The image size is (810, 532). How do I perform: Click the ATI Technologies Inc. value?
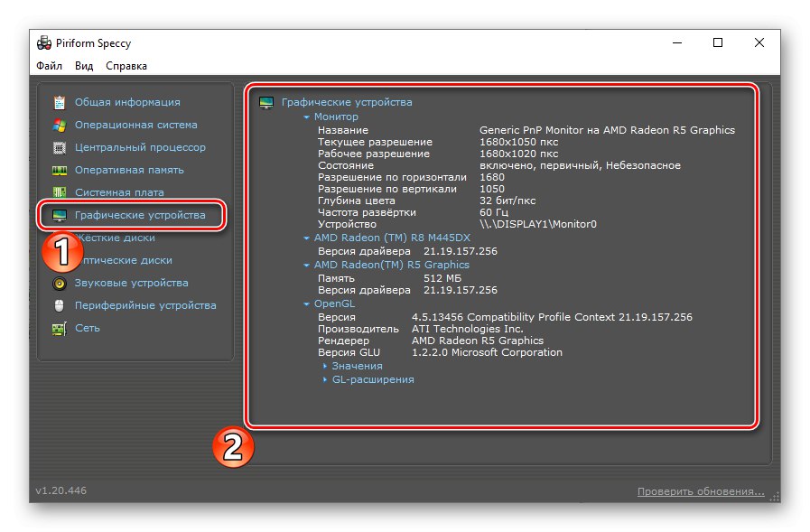(468, 329)
